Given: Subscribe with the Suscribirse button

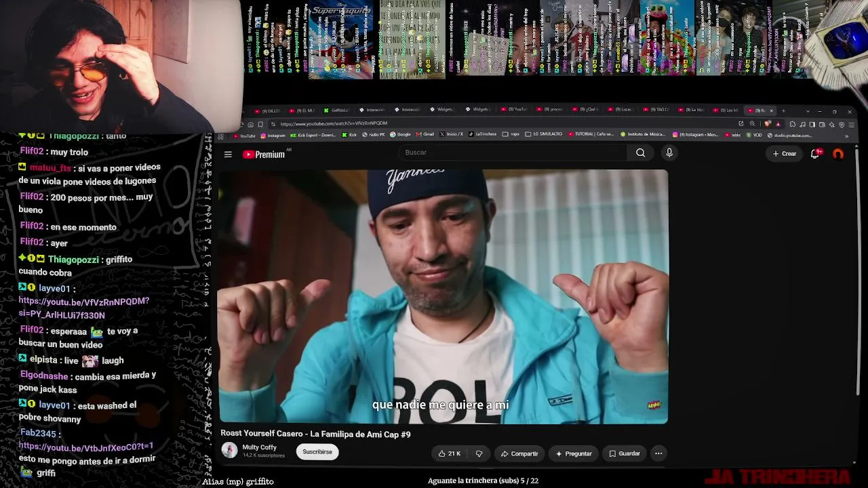Looking at the screenshot, I should pos(317,452).
